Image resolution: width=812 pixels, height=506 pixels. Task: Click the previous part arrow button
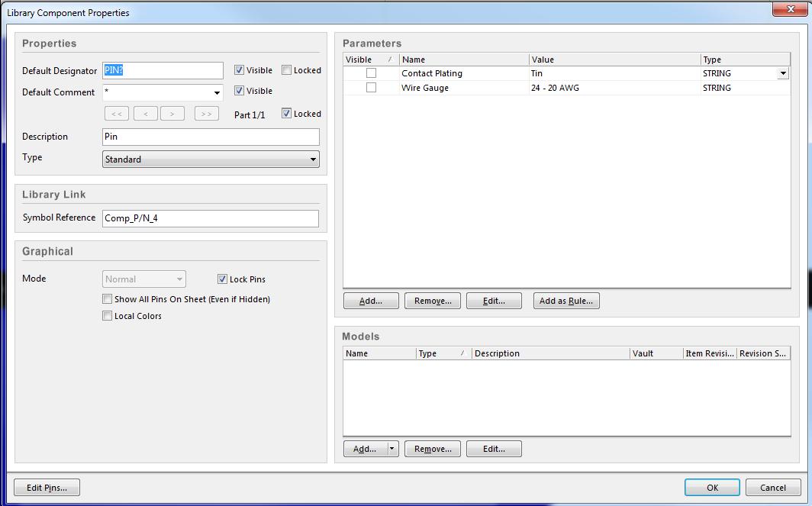[x=145, y=114]
